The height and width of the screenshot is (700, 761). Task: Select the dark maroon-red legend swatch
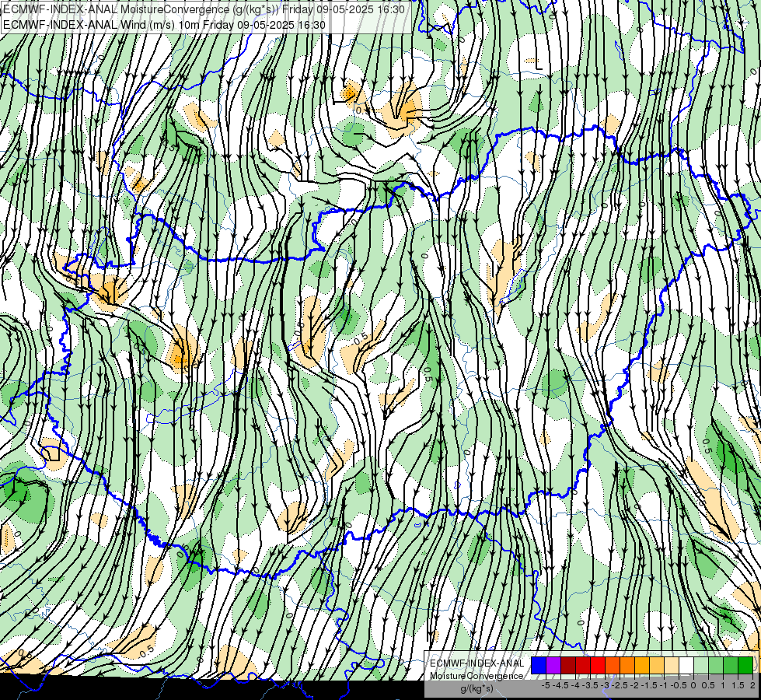pyautogui.click(x=568, y=665)
